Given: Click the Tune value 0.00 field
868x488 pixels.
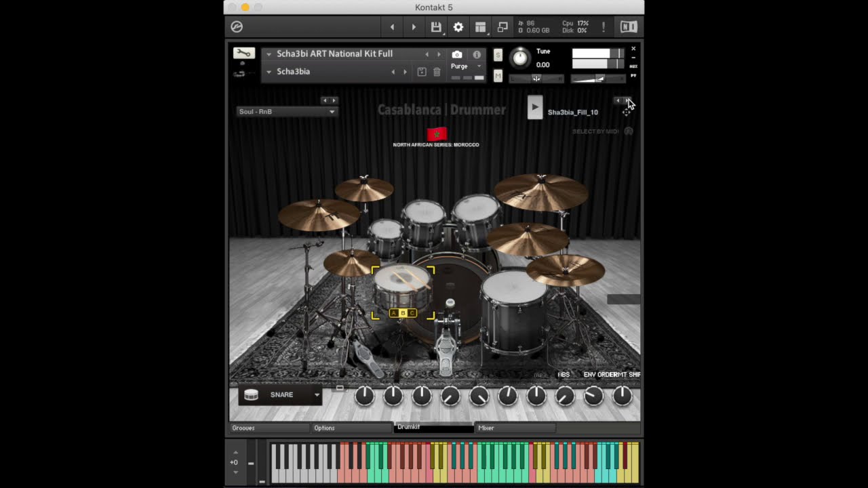Looking at the screenshot, I should [543, 65].
